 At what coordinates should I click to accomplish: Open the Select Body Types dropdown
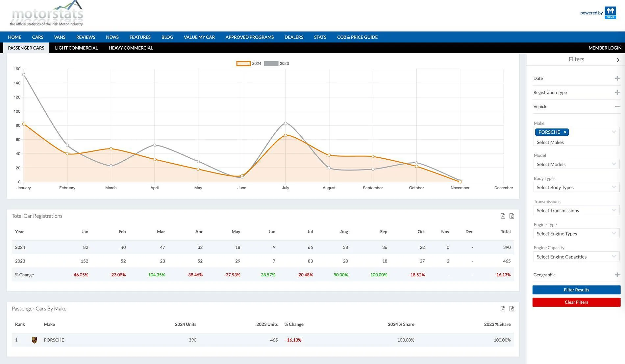point(576,187)
